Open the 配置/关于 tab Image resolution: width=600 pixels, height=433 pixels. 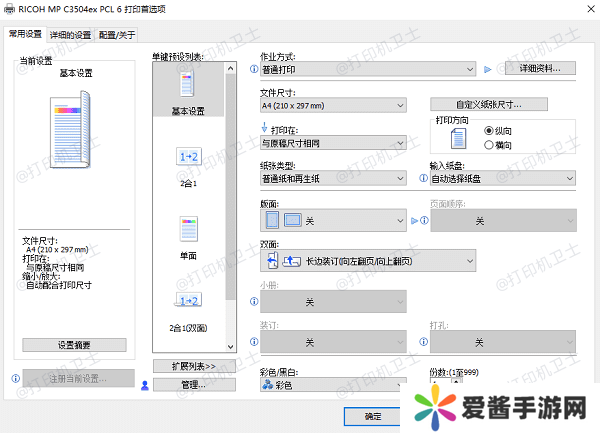tap(117, 33)
